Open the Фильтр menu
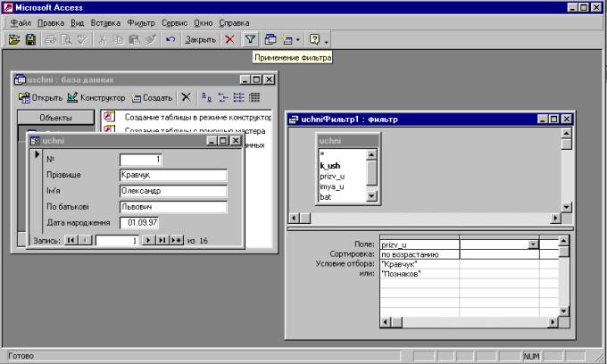The width and height of the screenshot is (607, 364). tap(141, 23)
